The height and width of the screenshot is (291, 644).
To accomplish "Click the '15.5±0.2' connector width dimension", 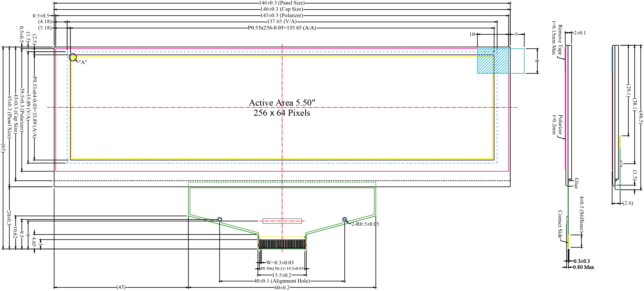I will click(x=282, y=275).
